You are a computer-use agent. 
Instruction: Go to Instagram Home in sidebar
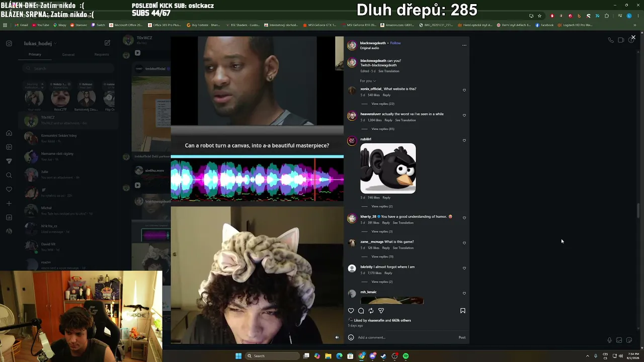click(9, 133)
